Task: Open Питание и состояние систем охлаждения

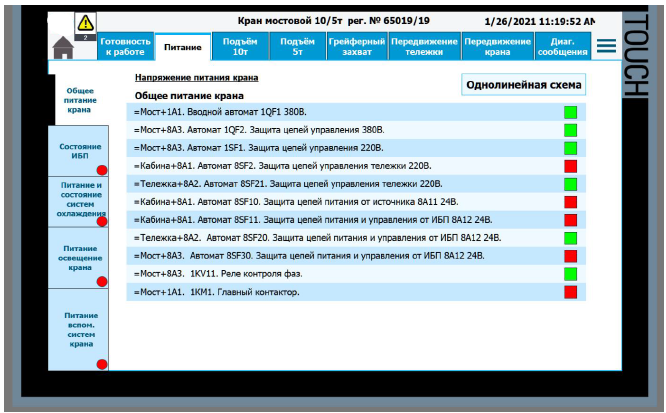Action: pyautogui.click(x=78, y=201)
